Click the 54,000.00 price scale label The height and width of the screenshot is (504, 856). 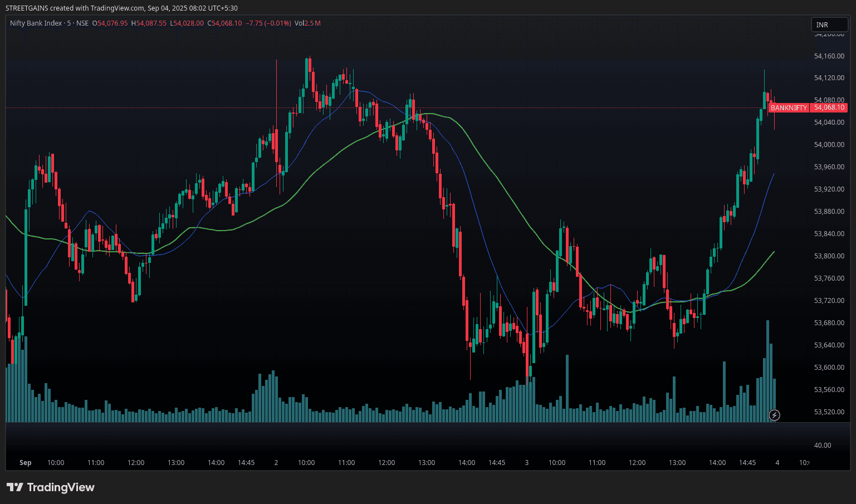tap(829, 145)
